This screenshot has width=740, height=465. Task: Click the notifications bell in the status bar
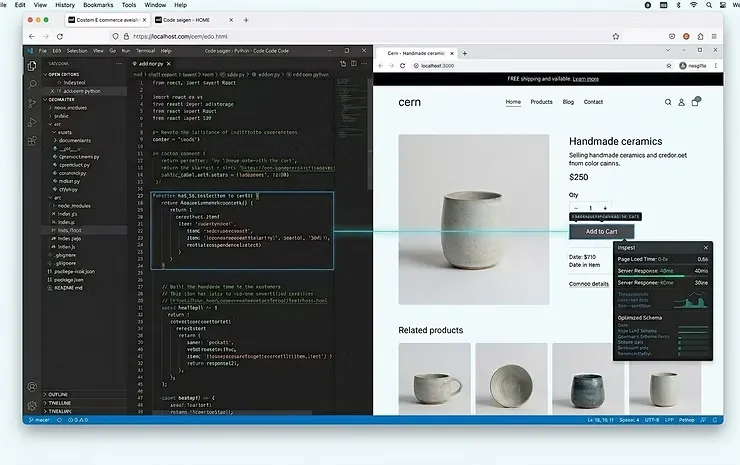715,420
